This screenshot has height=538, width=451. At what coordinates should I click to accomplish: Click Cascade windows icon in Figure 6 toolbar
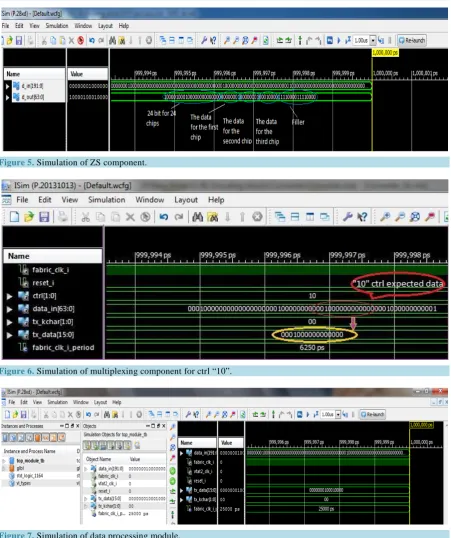pos(280,217)
